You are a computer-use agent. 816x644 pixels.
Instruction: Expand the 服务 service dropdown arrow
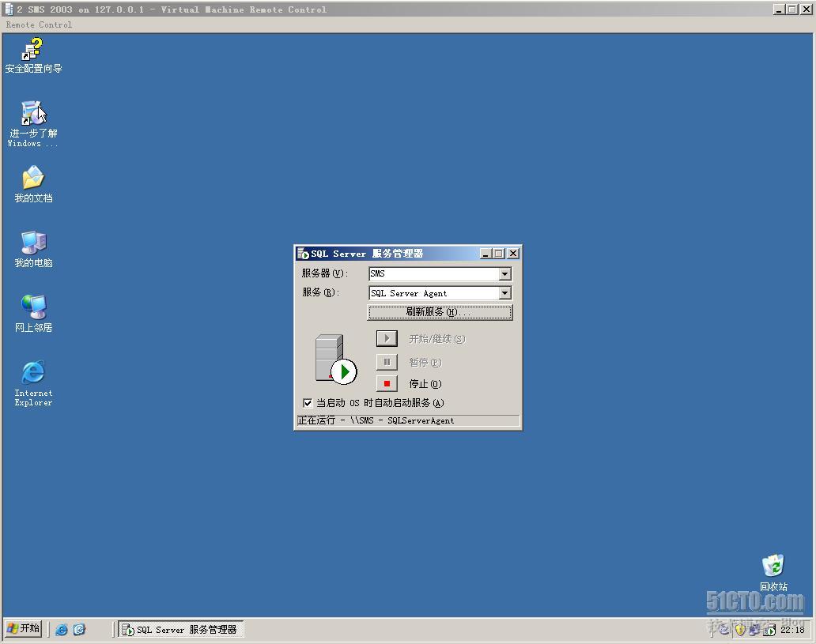(504, 293)
